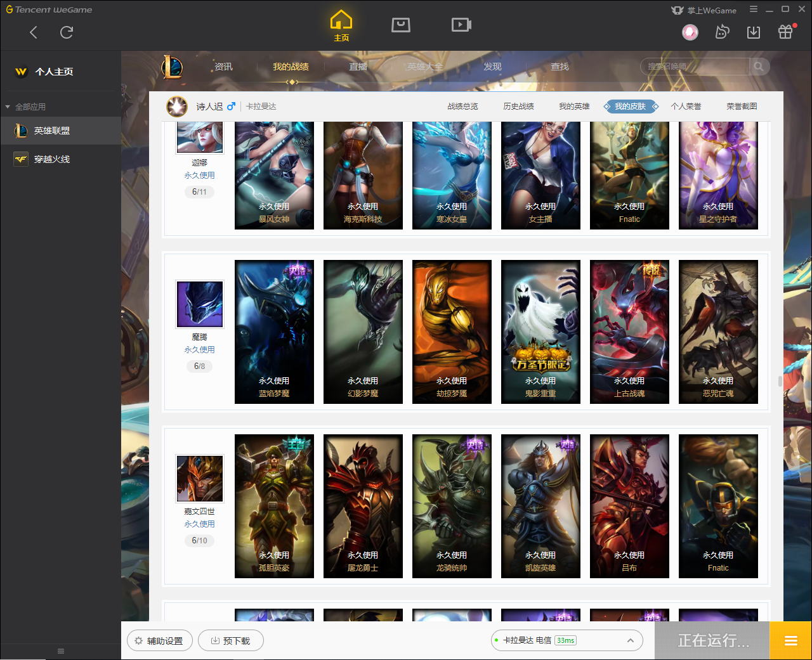The image size is (812, 660).
Task: Switch to 个人荣誉 sub-tab
Action: click(x=686, y=107)
